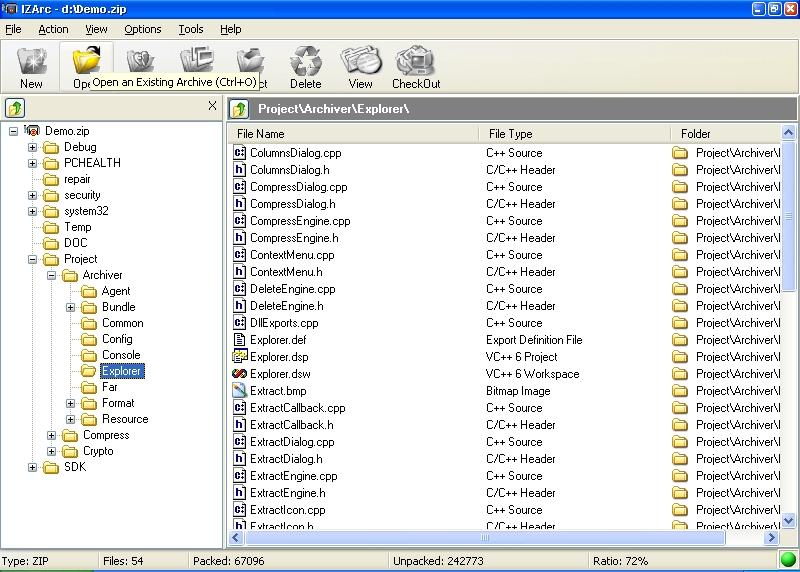Click folder icon in Explorer.dsw row
This screenshot has height=572, width=800.
pyautogui.click(x=680, y=374)
